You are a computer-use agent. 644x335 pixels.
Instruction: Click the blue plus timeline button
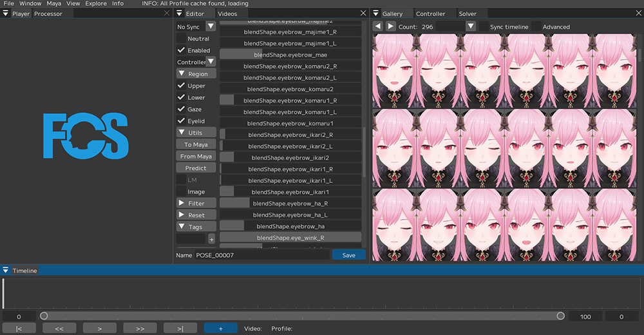[x=220, y=329]
